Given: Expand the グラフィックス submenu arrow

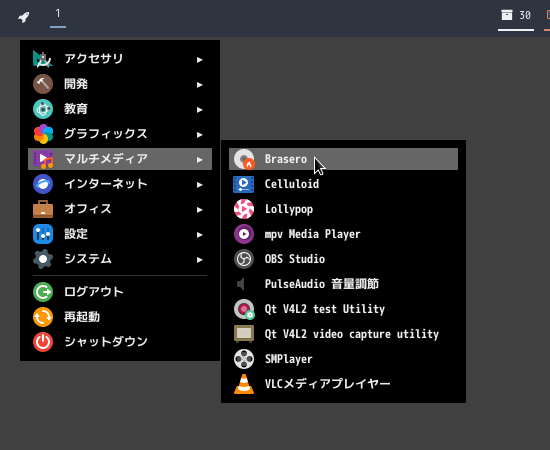Looking at the screenshot, I should [x=200, y=135].
